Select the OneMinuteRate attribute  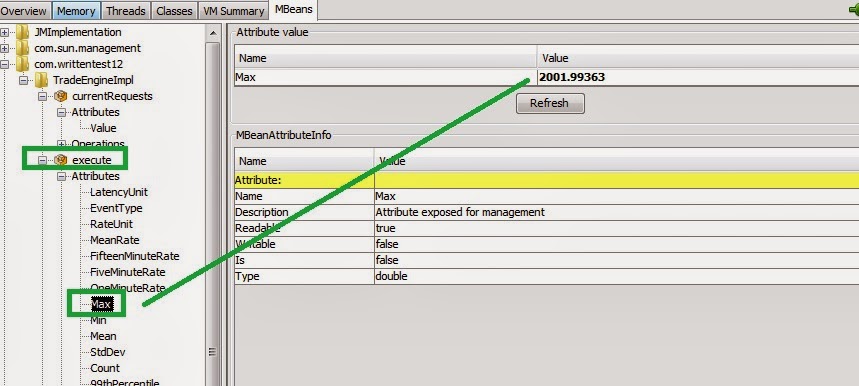[x=128, y=288]
